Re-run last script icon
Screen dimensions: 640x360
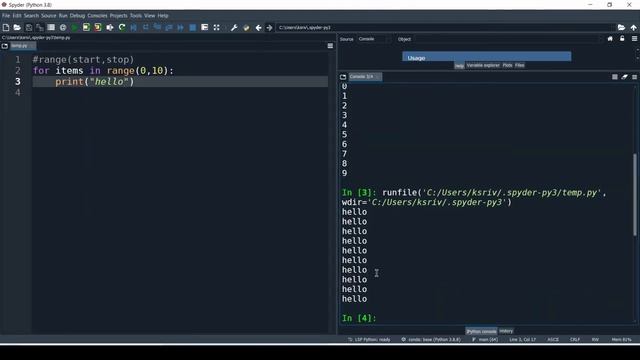[x=122, y=27]
